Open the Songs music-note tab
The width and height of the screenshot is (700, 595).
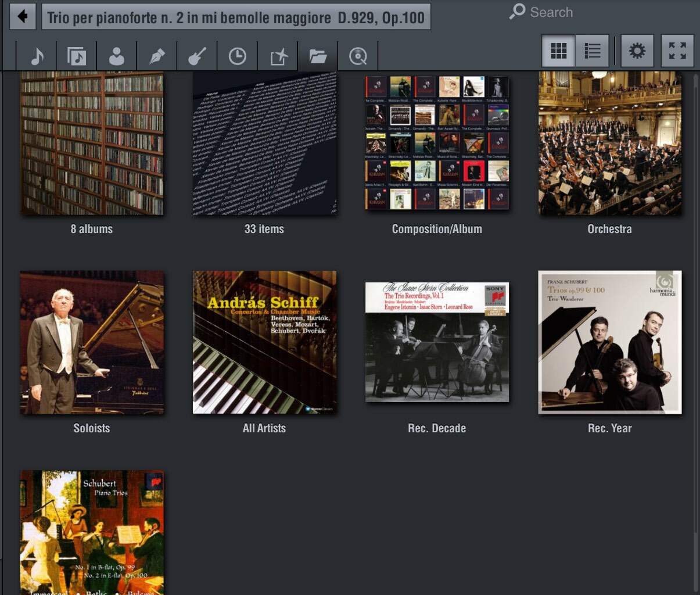tap(37, 56)
